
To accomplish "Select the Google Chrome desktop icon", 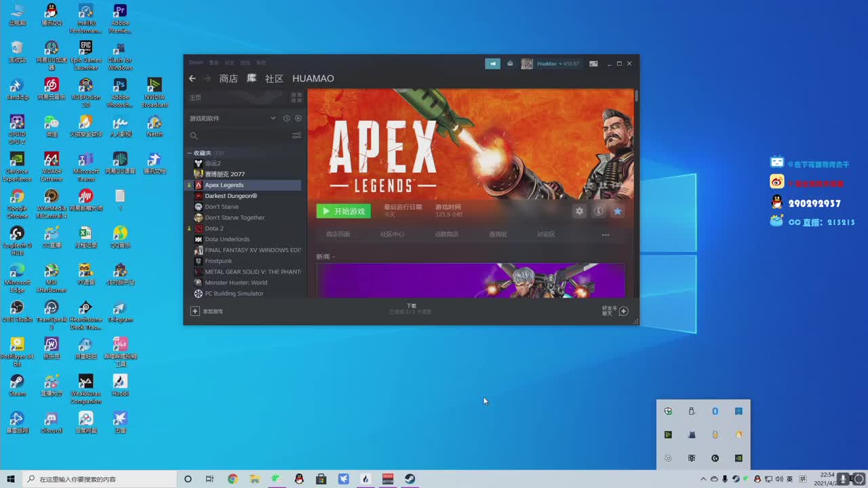I will click(x=17, y=203).
